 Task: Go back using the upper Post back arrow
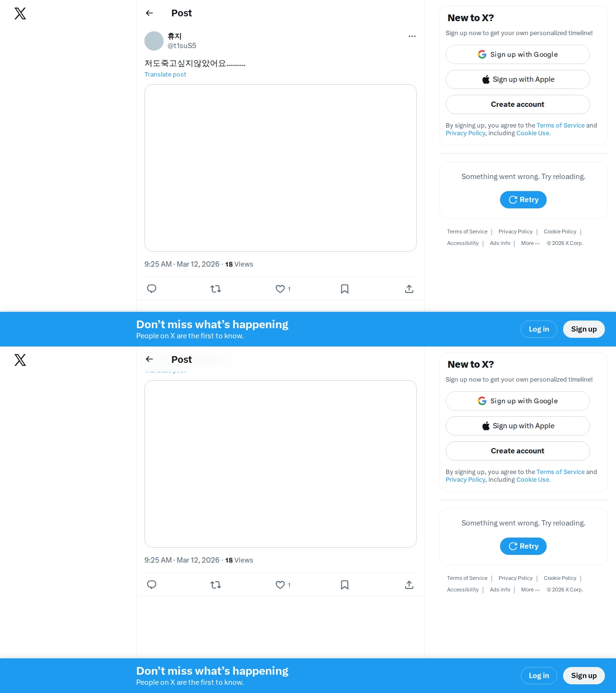(150, 13)
